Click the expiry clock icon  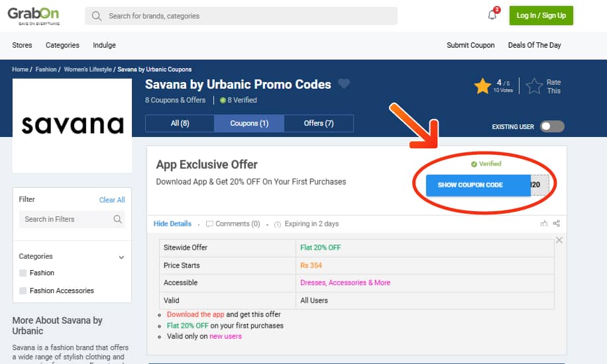(278, 224)
